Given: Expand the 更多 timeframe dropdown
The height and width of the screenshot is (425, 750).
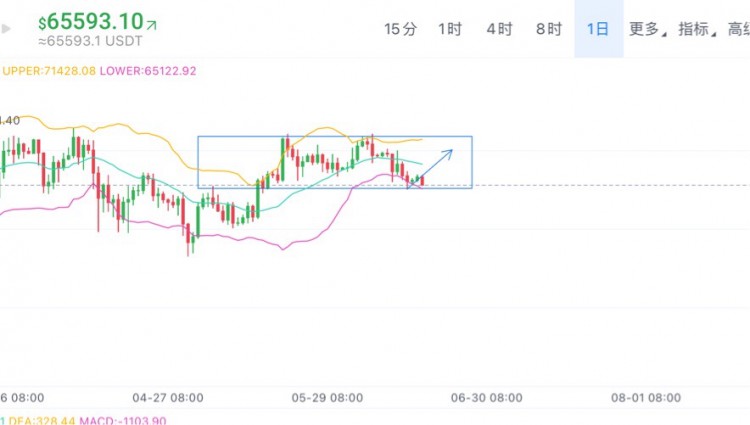Looking at the screenshot, I should pos(647,29).
